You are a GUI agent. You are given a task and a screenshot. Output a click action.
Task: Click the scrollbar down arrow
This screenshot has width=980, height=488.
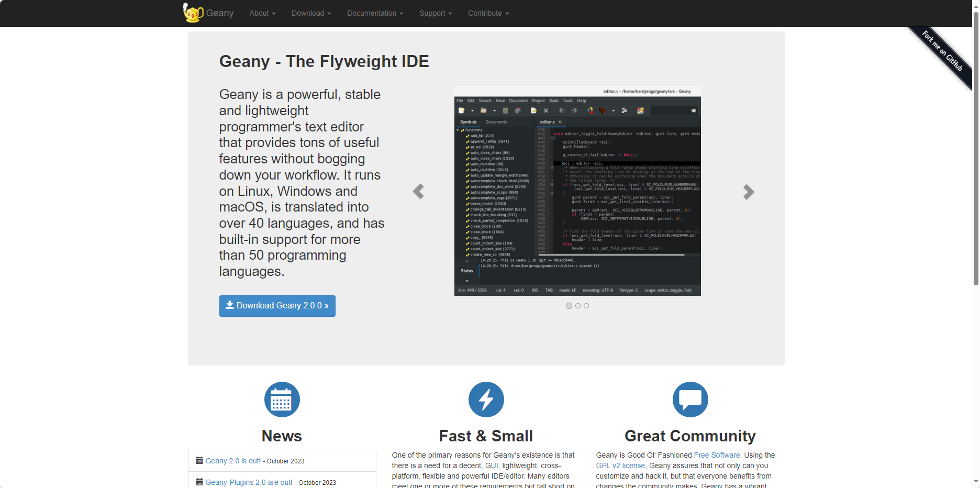tap(976, 482)
